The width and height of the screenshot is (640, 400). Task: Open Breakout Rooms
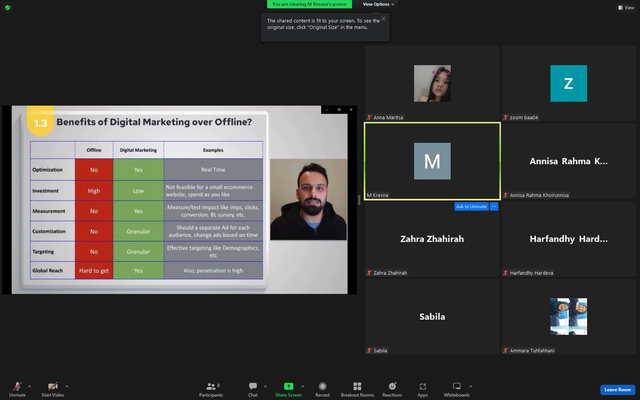tap(357, 389)
